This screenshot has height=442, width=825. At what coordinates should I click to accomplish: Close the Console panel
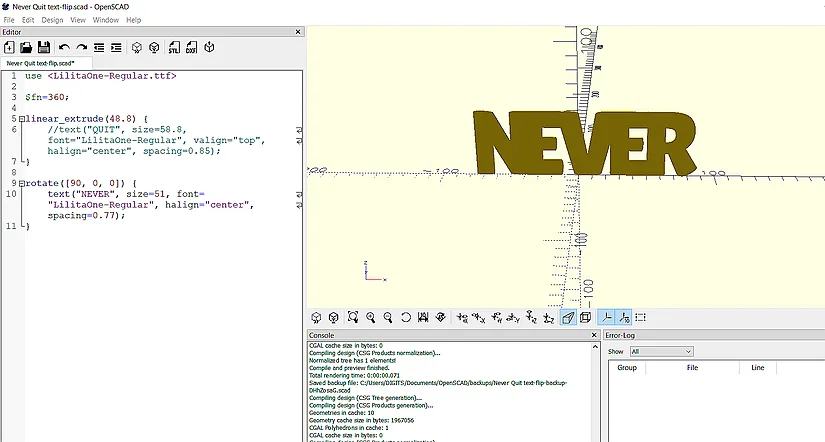tap(595, 335)
